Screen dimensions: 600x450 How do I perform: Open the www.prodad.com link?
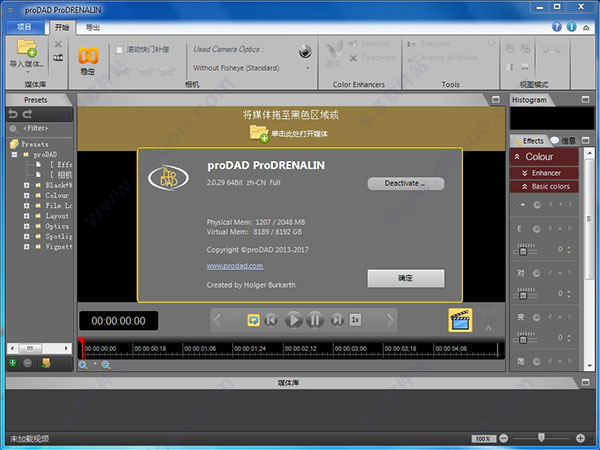(235, 266)
